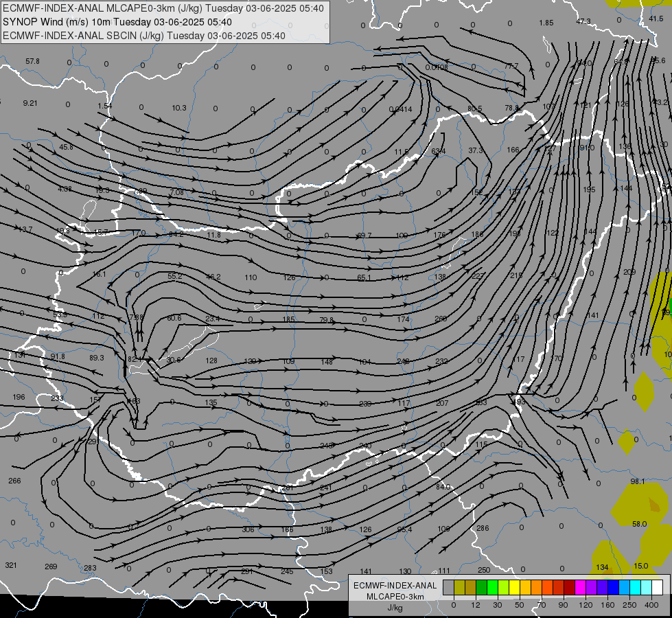Screen dimensions: 672x618
Task: Click the legend tick label 90
Action: 563,605
